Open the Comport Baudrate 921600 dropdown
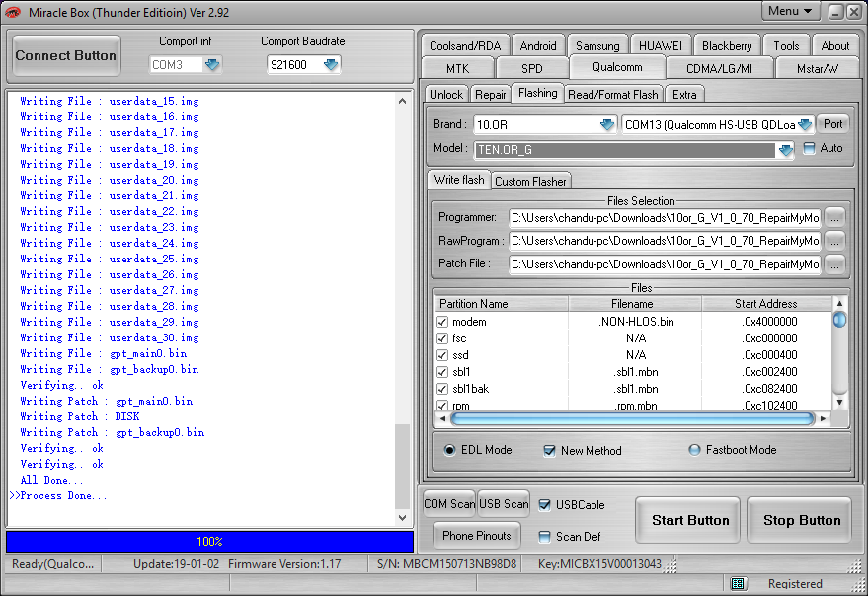 click(331, 65)
